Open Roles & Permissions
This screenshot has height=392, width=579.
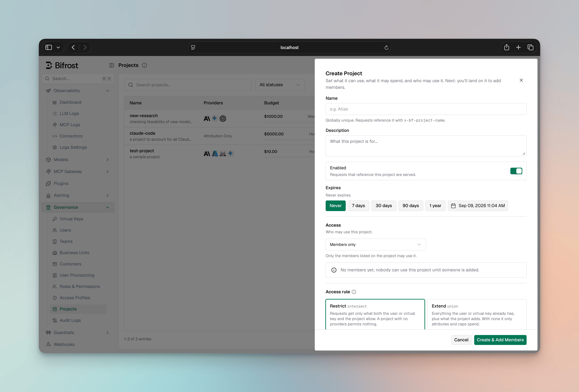[x=80, y=286]
